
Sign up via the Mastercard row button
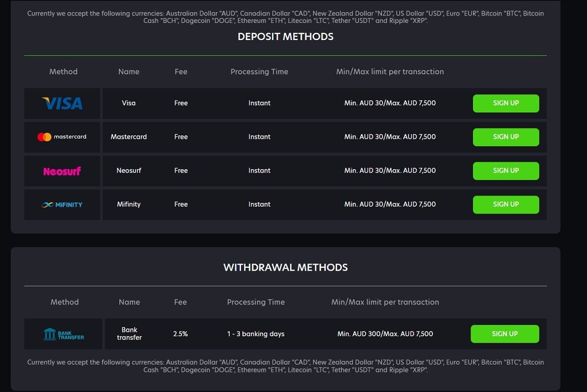[506, 137]
